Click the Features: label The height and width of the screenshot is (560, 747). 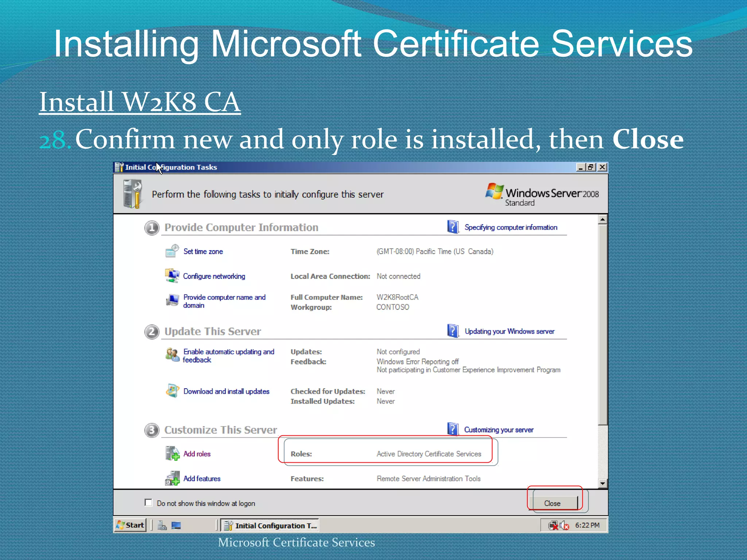pos(307,479)
